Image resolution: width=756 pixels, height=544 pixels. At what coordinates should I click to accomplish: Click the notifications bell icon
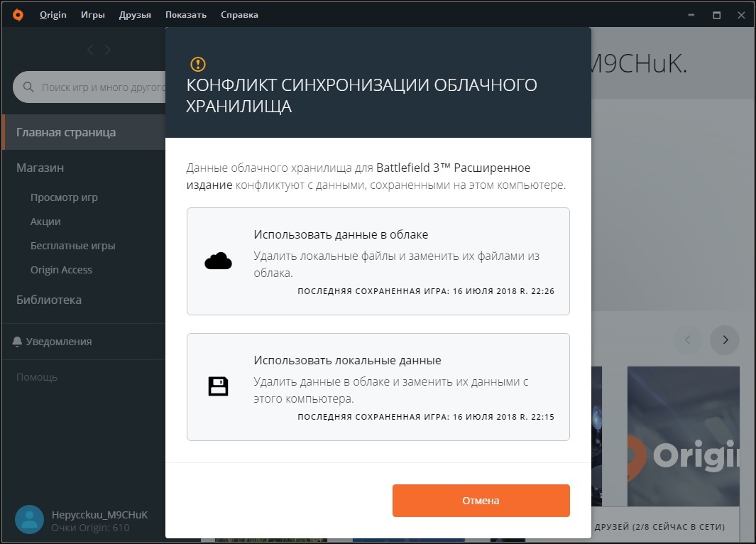[17, 342]
